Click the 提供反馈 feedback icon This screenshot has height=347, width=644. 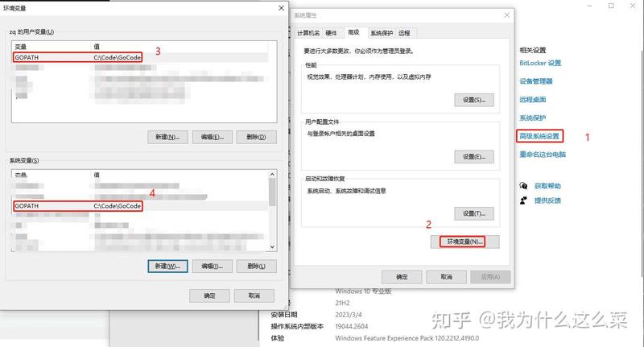(523, 200)
